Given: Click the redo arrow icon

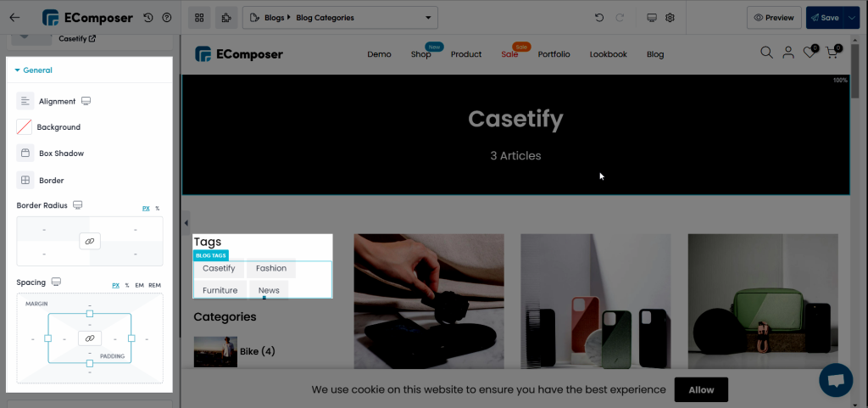Looking at the screenshot, I should coord(620,18).
